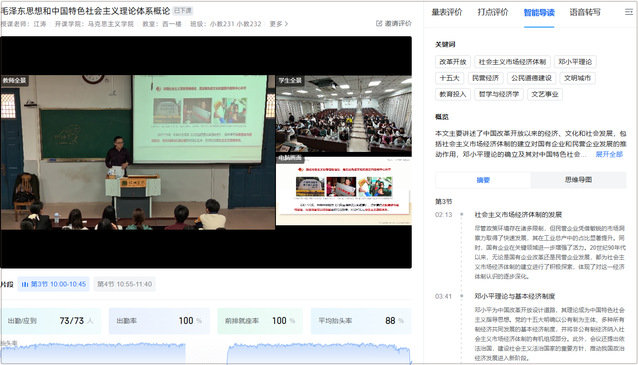The height and width of the screenshot is (365, 638).
Task: Click the 电脑画面 slide thumbnail
Action: pos(344,190)
